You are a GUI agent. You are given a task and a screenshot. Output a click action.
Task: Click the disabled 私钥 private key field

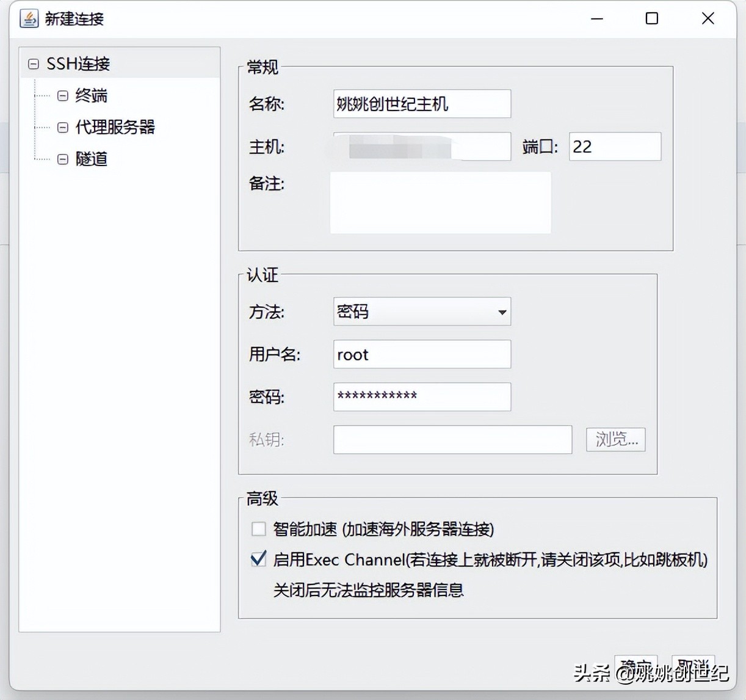click(x=452, y=439)
